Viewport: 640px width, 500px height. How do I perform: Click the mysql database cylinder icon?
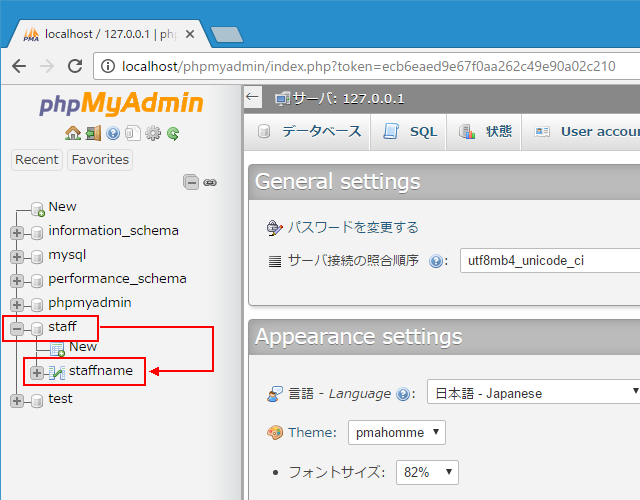(37, 257)
